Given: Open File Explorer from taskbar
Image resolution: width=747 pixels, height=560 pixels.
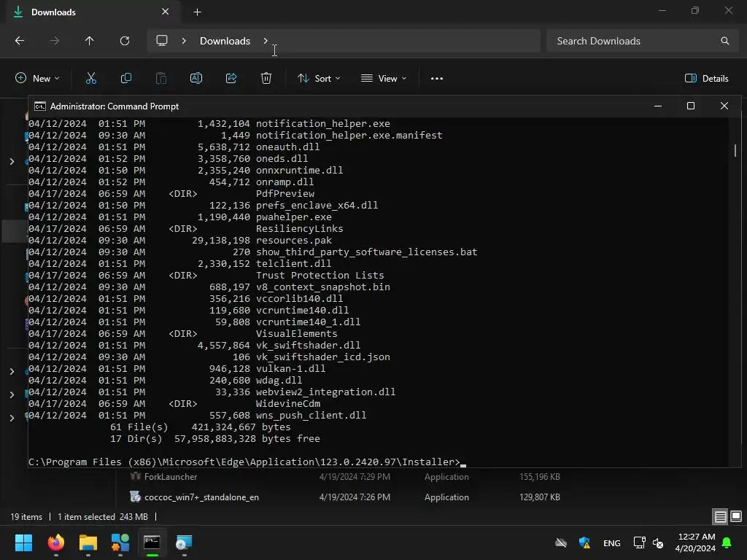Looking at the screenshot, I should pyautogui.click(x=88, y=542).
